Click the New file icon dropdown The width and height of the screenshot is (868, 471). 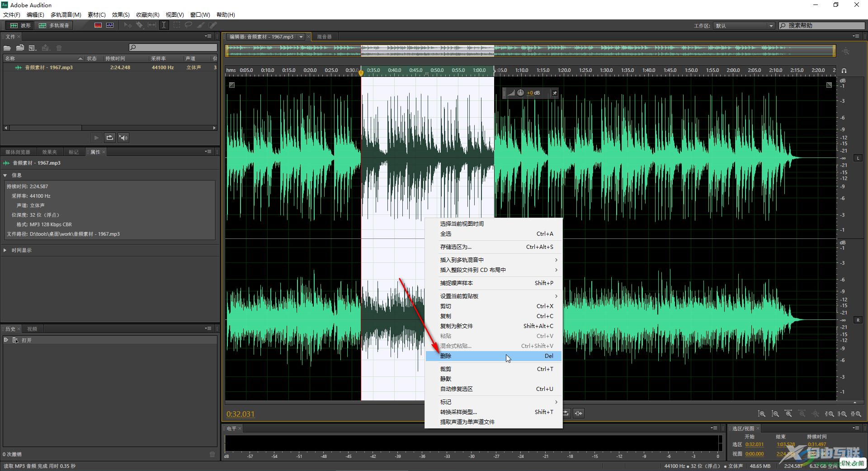pyautogui.click(x=33, y=48)
